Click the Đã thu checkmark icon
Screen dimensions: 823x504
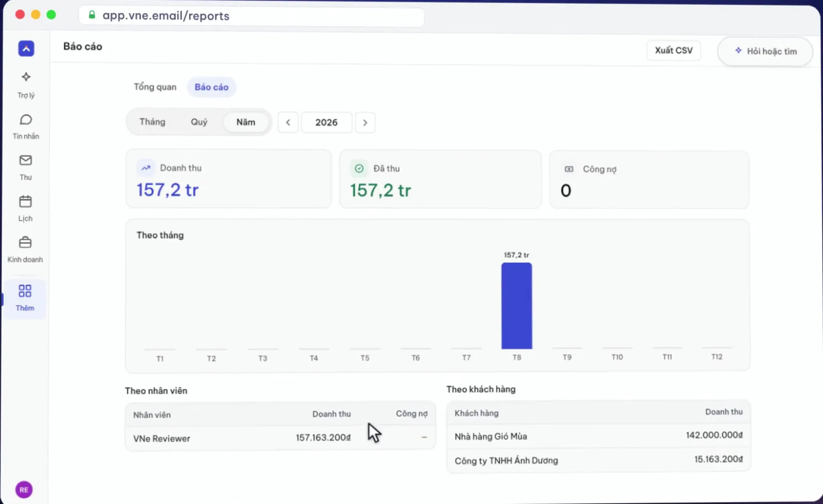click(x=359, y=168)
